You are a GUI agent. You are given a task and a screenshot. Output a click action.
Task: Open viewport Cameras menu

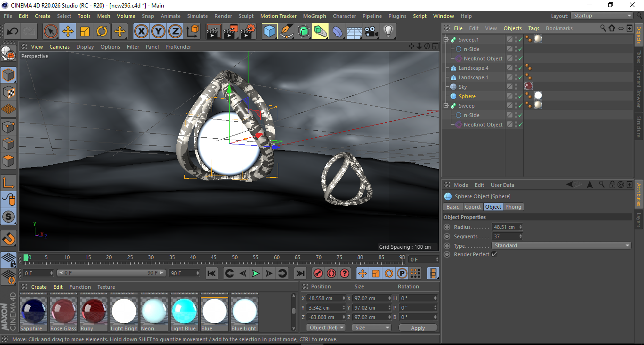coord(60,47)
